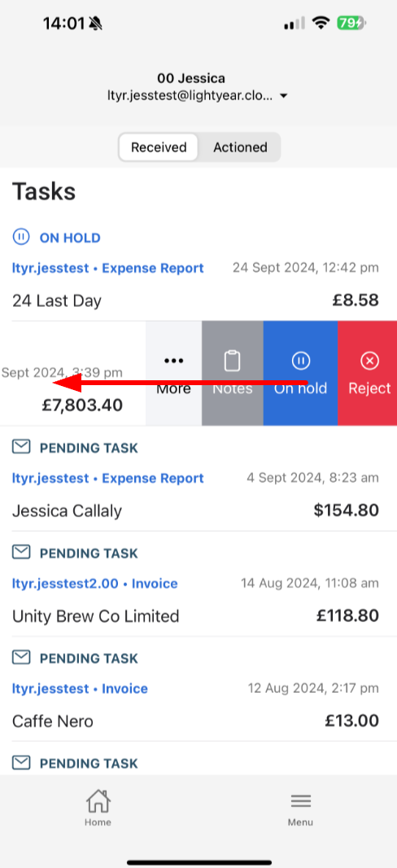Open Notes clipboard swipe action
397x868 pixels.
pyautogui.click(x=232, y=374)
